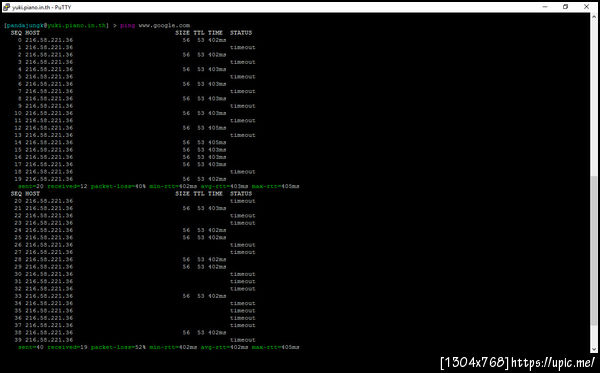600x373 pixels.
Task: Click 402ms time on sequence 0 row
Action: pyautogui.click(x=217, y=40)
